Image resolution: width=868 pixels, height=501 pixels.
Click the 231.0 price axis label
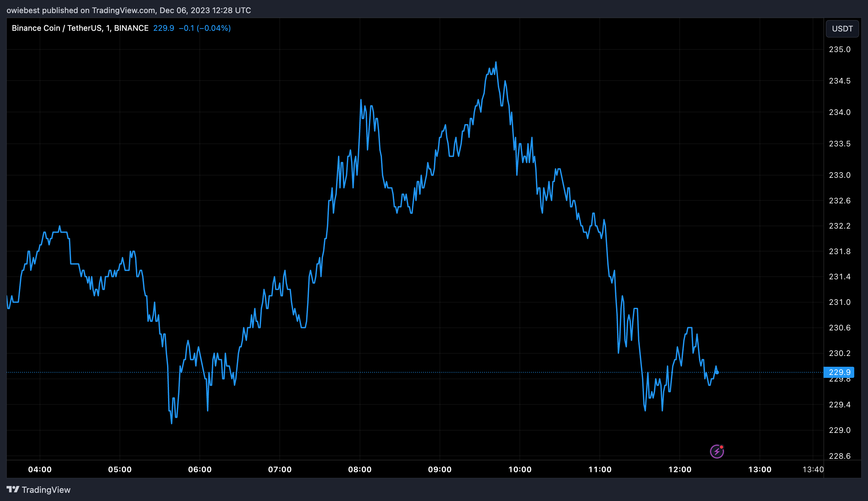[840, 302]
